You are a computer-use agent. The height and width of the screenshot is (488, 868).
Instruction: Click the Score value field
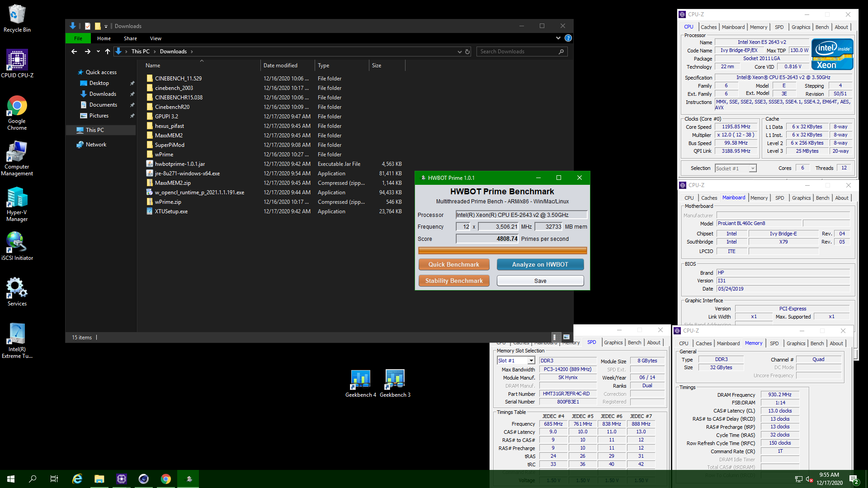(487, 239)
